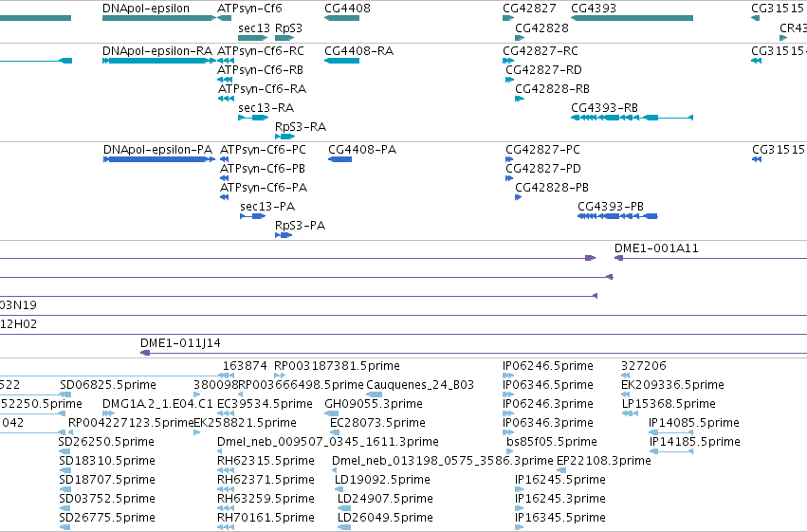Screen dimensions: 807x532
Task: Select transcript DNApol-epsilon-RA
Action: [x=159, y=61]
